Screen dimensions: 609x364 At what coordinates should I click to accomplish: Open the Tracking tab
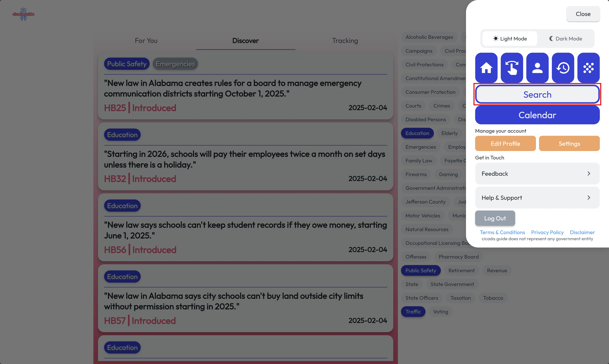tap(345, 40)
